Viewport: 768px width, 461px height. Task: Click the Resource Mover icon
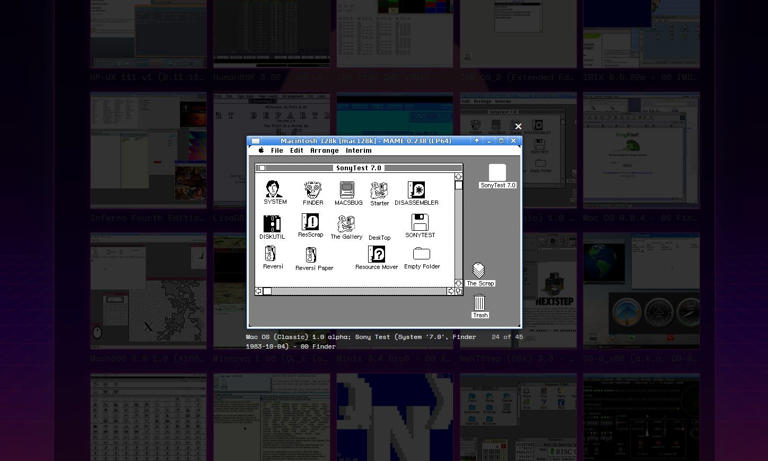(x=376, y=254)
